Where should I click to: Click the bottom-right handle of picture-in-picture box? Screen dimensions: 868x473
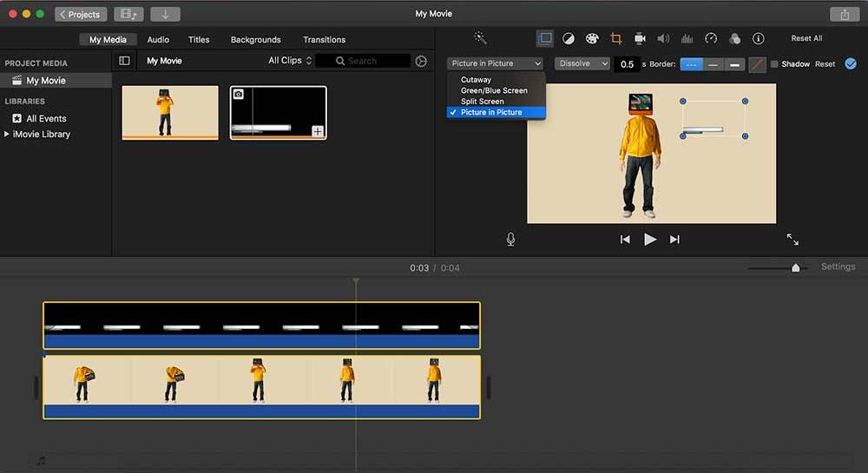tap(745, 136)
